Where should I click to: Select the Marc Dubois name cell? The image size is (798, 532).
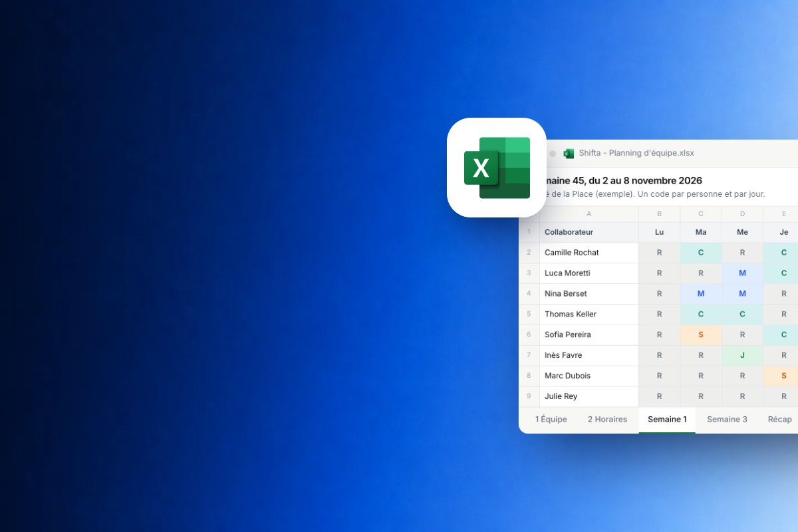tap(589, 376)
